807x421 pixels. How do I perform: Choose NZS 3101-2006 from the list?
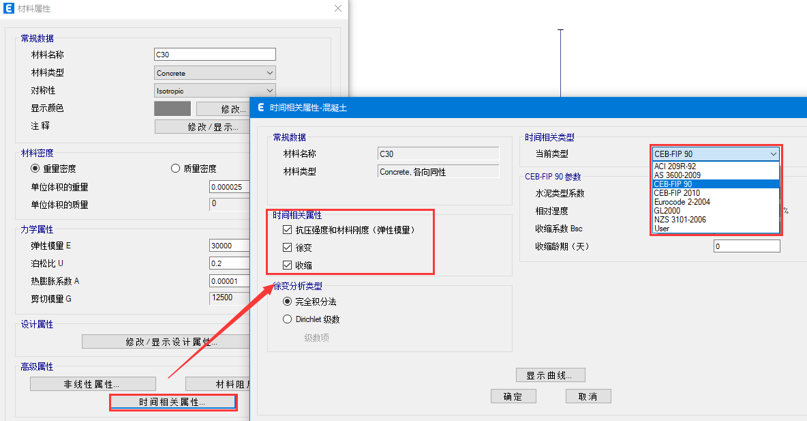pyautogui.click(x=716, y=219)
